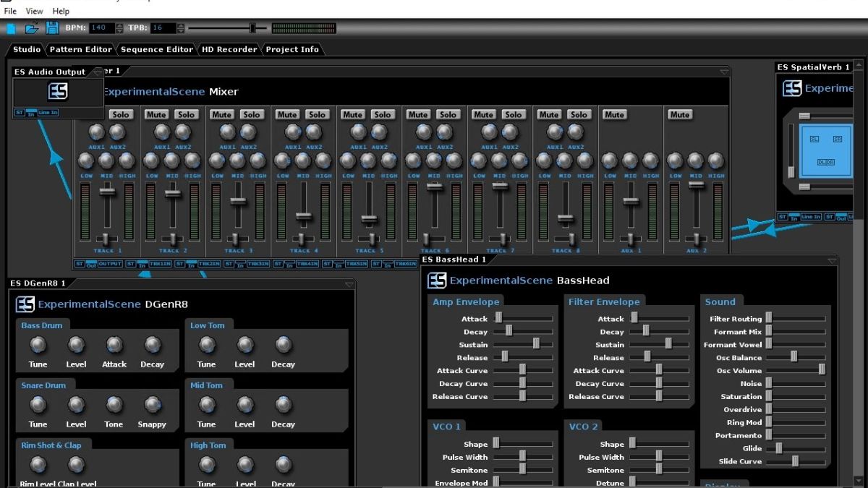Switch to the Sequence Editor tab

click(157, 49)
